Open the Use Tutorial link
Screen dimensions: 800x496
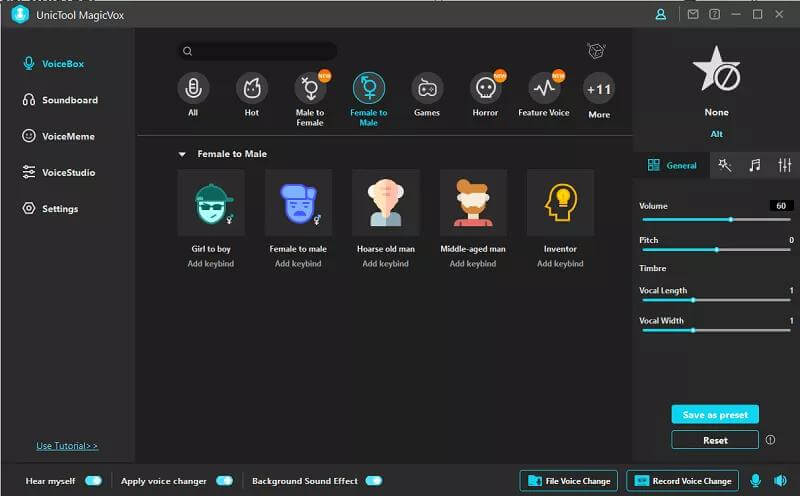67,446
